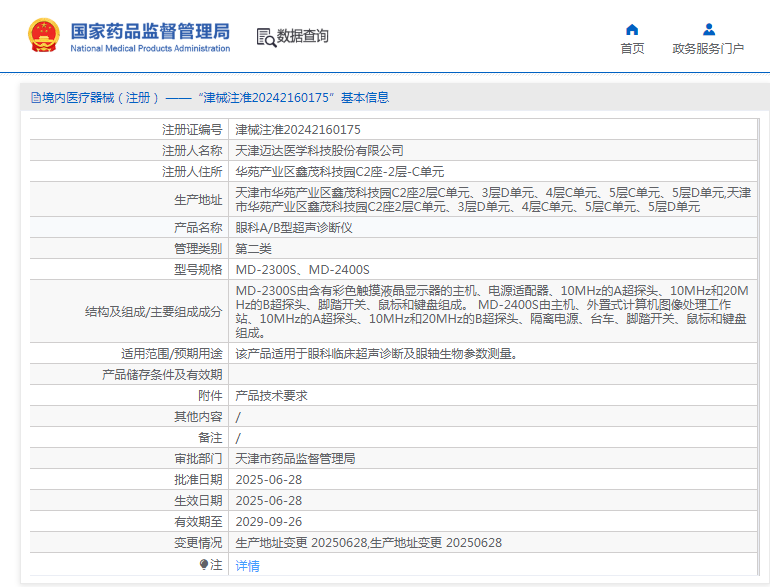Click the document icon before 境内医疗器械

tap(35, 98)
